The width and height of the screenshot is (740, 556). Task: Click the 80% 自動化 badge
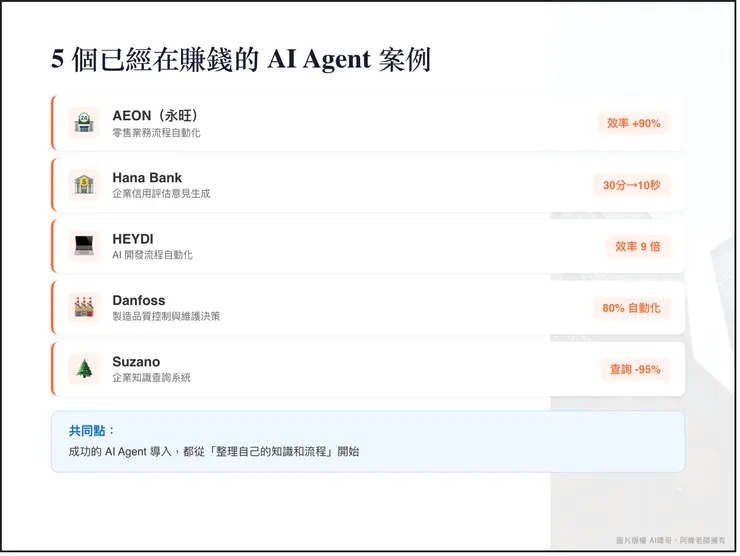[x=631, y=308]
